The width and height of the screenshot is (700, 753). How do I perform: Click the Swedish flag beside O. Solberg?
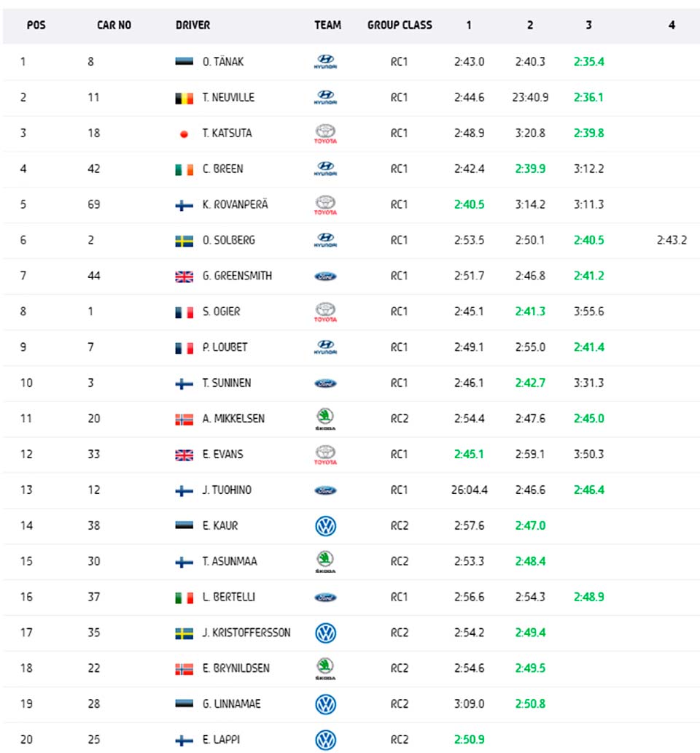pos(184,241)
